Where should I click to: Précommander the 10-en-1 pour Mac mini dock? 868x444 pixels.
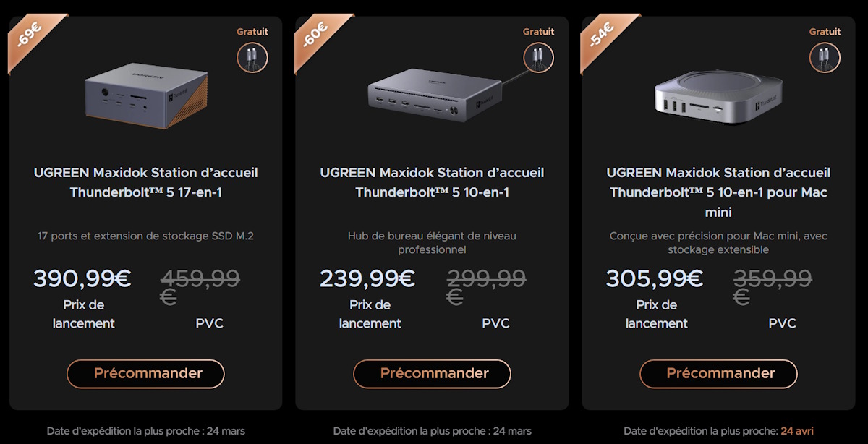tap(718, 374)
